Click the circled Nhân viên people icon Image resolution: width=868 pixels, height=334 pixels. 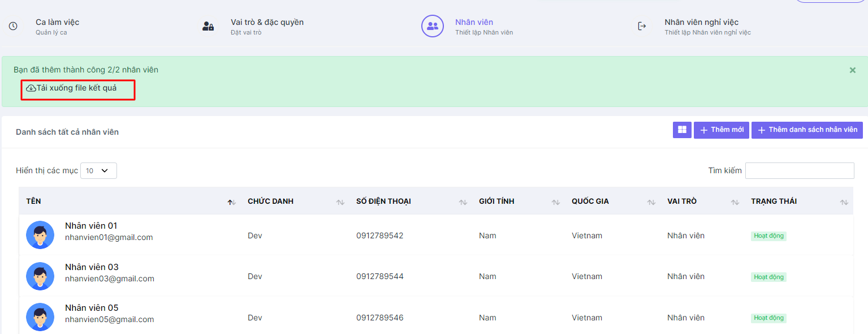[x=432, y=26]
